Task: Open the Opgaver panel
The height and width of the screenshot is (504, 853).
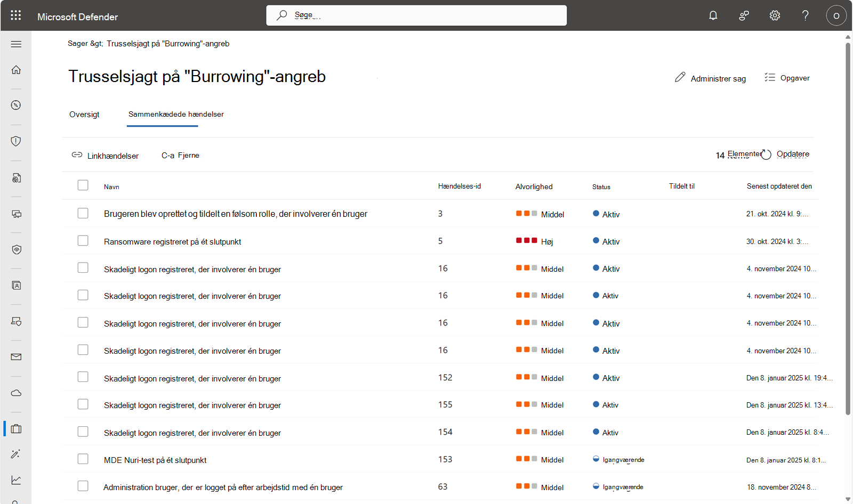Action: (787, 78)
